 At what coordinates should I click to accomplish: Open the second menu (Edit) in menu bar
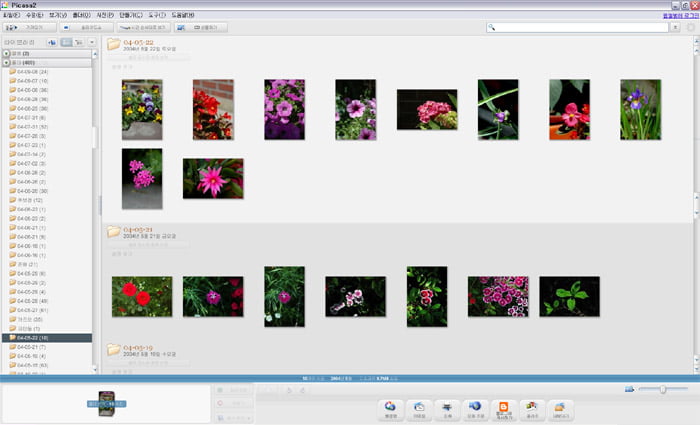click(34, 15)
